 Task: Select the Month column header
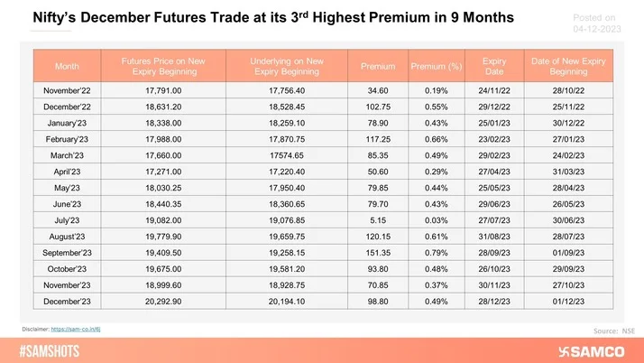tap(67, 66)
